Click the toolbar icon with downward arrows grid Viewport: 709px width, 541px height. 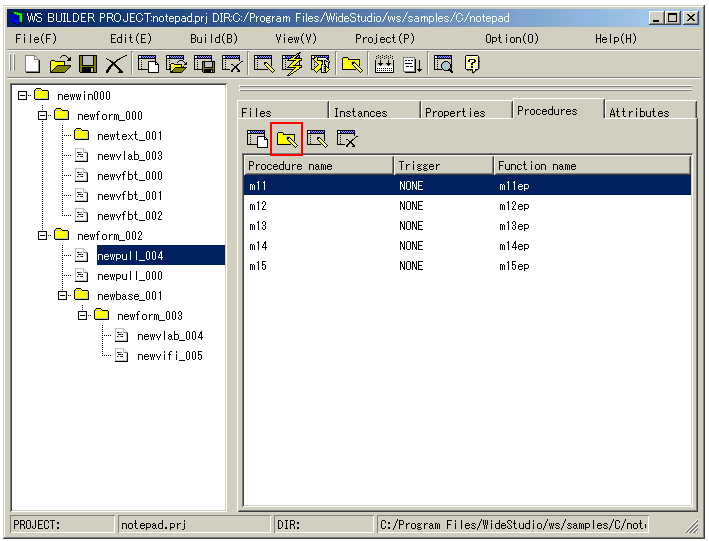pos(384,64)
